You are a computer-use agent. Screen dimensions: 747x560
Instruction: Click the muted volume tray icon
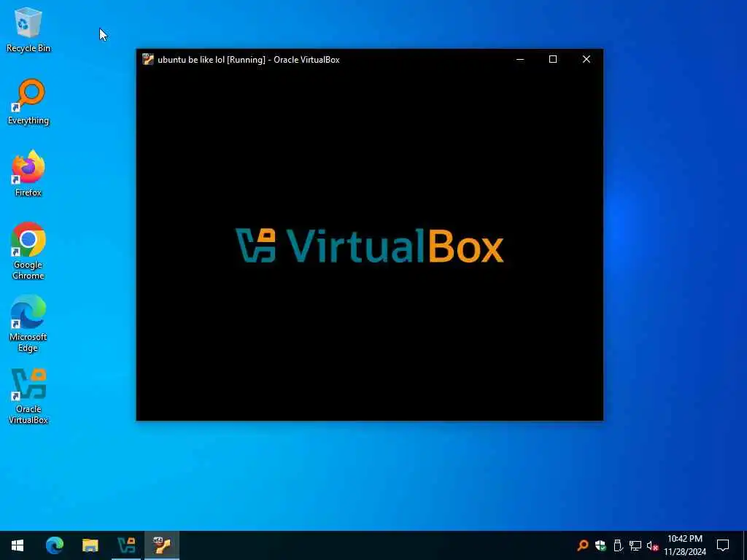tap(652, 545)
